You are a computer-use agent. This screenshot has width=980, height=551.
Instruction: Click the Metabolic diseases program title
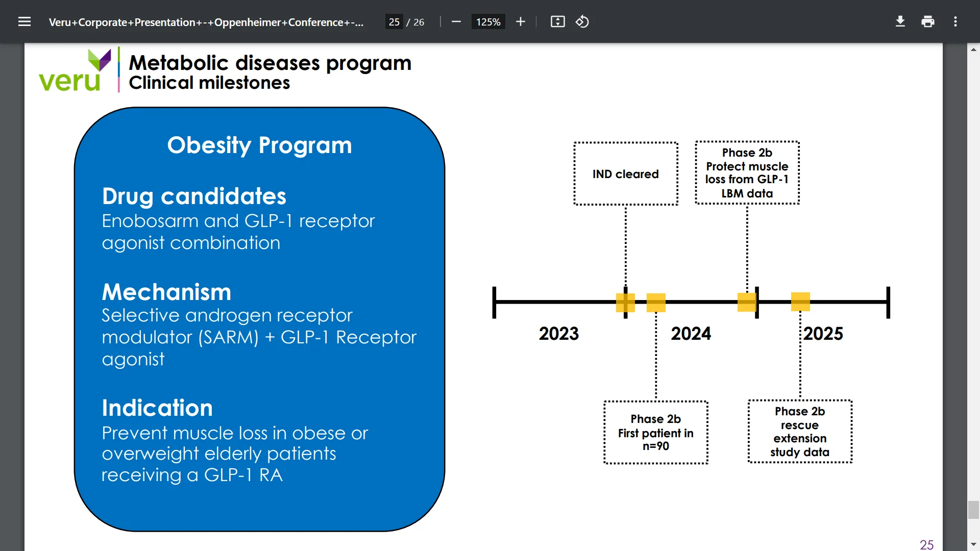(x=270, y=63)
